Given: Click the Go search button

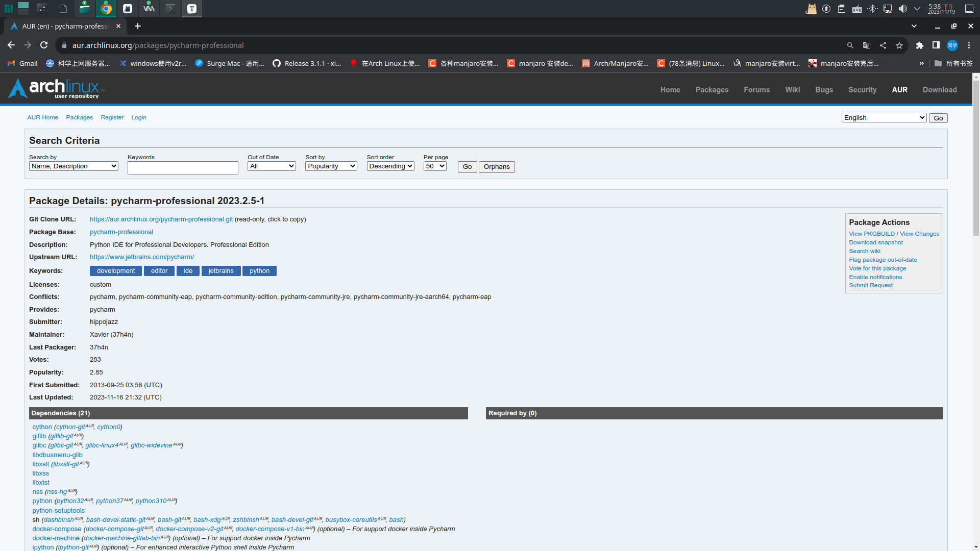Looking at the screenshot, I should pos(467,166).
